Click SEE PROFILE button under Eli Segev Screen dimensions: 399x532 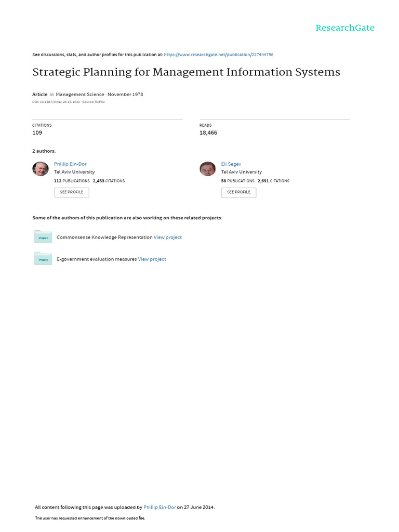pyautogui.click(x=238, y=192)
